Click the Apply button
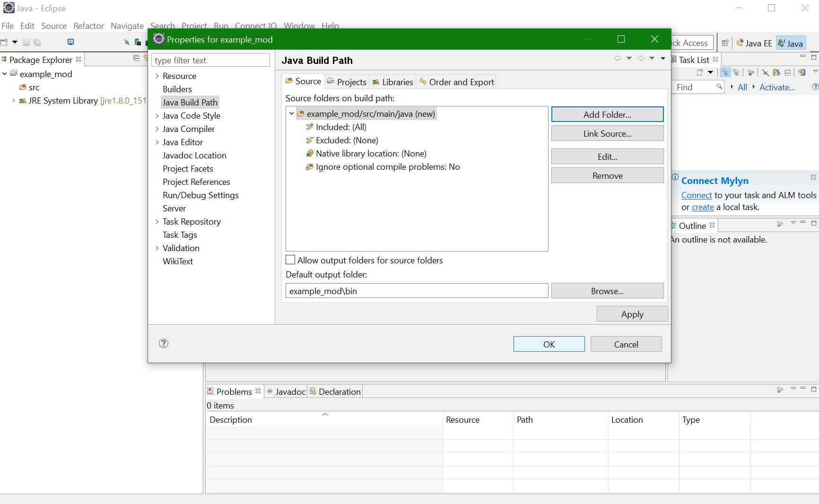The width and height of the screenshot is (819, 504). click(632, 314)
